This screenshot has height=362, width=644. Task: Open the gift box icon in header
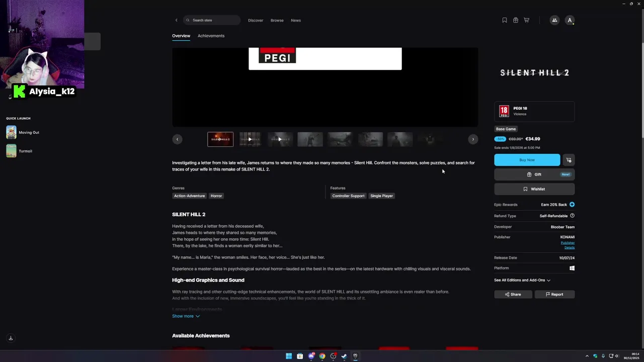[516, 20]
